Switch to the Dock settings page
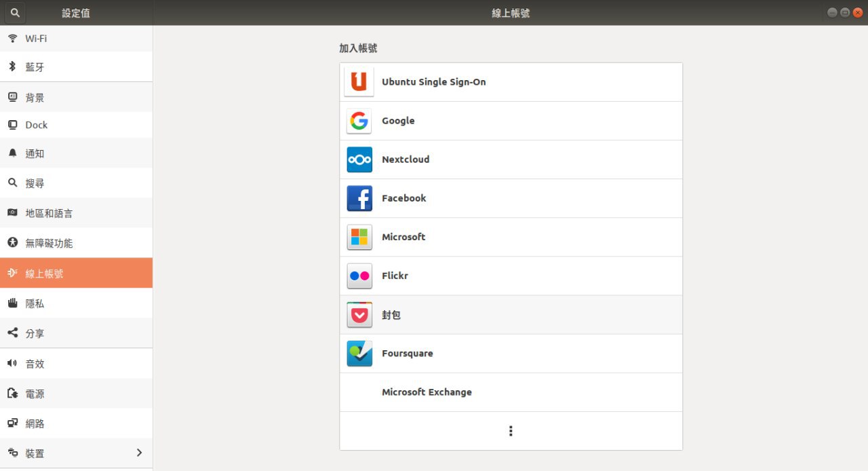Image resolution: width=868 pixels, height=471 pixels. (76, 125)
